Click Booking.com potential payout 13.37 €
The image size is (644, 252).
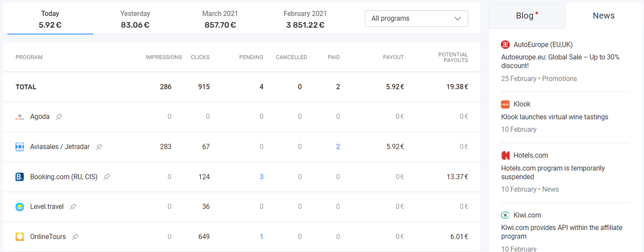[x=457, y=177]
